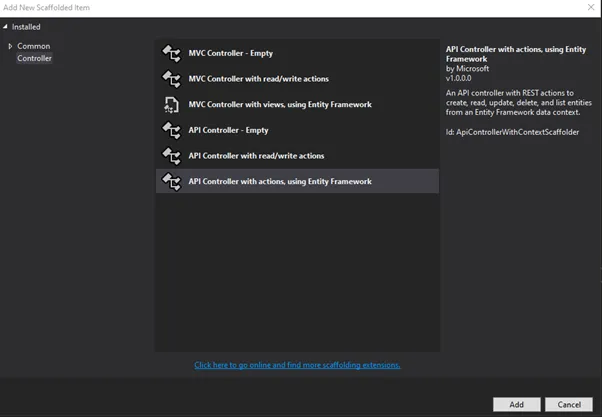The height and width of the screenshot is (417, 602).
Task: Choose API Controller with read/write actions
Action: [297, 156]
